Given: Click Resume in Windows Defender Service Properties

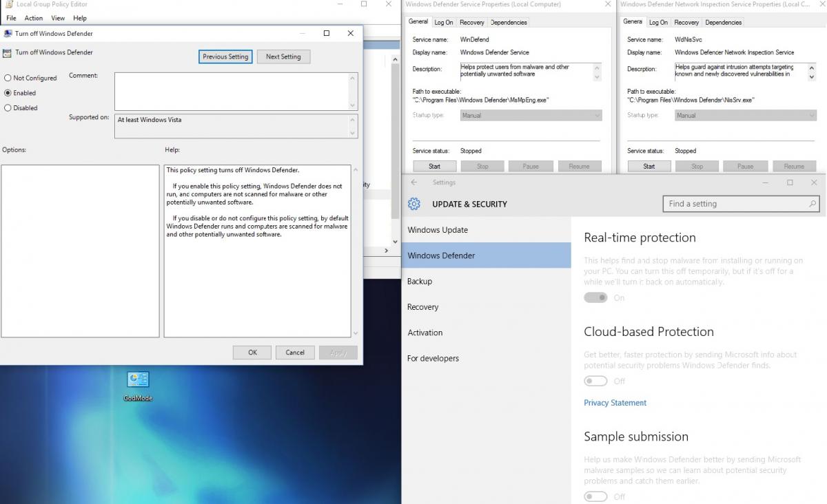Looking at the screenshot, I should (x=579, y=166).
